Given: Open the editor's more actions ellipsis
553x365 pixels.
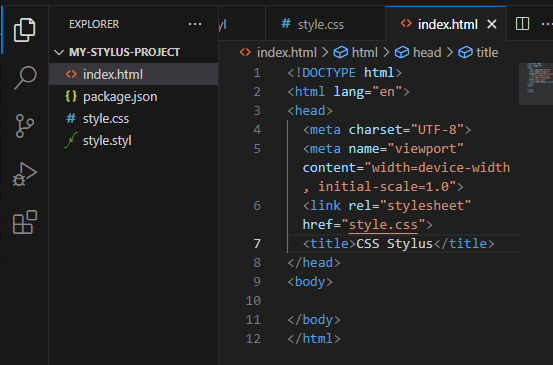Looking at the screenshot, I should [547, 24].
